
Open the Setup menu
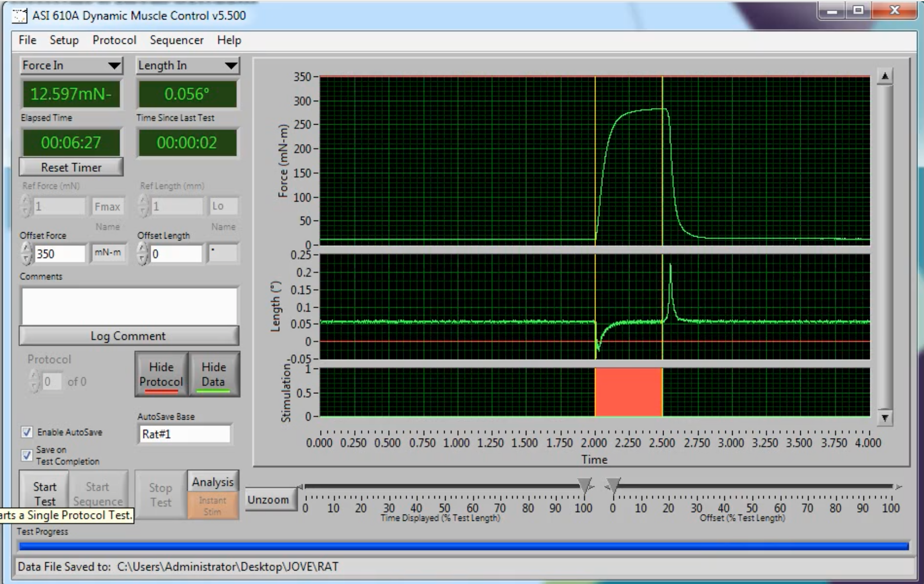pos(64,40)
